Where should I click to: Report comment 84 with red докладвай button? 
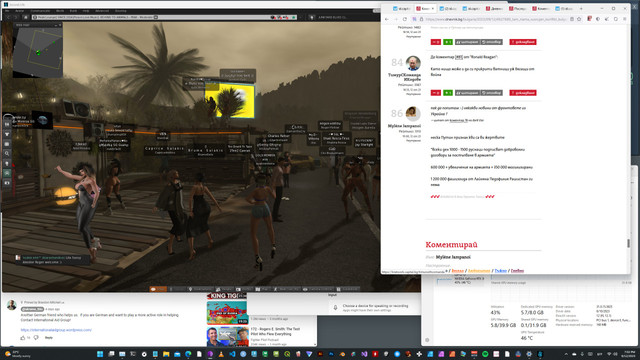523,93
